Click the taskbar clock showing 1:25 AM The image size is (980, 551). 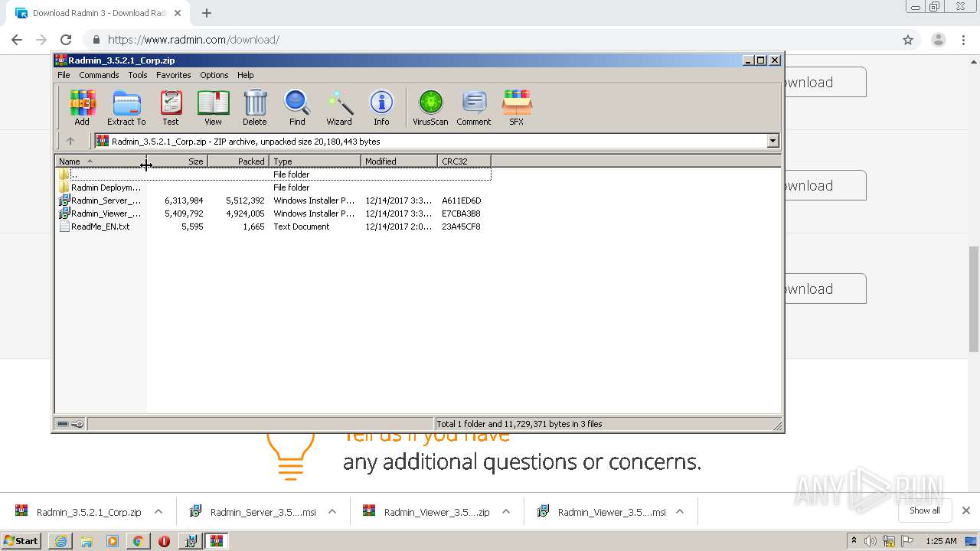[941, 541]
